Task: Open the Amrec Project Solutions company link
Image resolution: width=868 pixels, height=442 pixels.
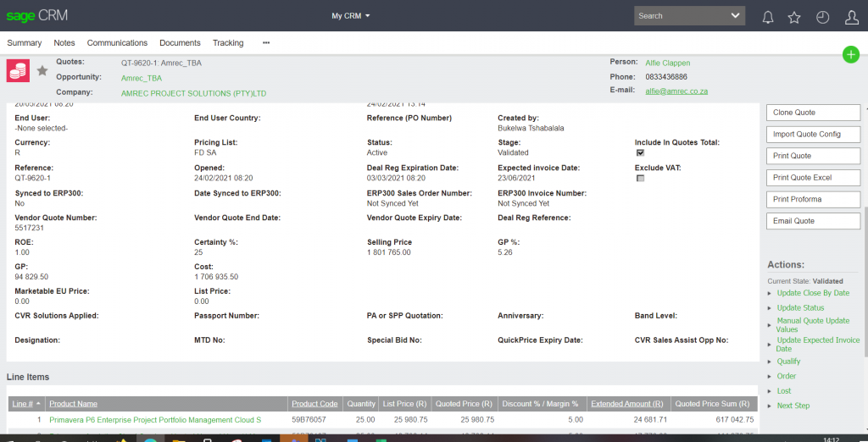Action: pos(193,93)
